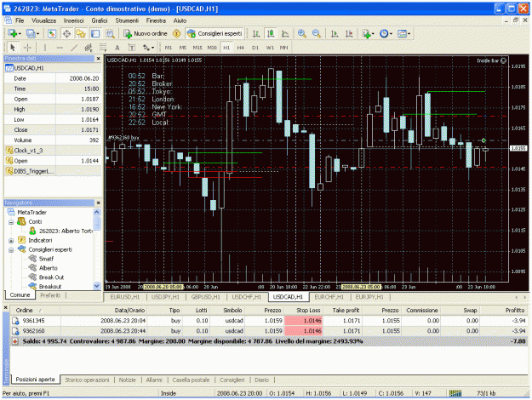The width and height of the screenshot is (532, 400).
Task: Switch to the GBPUSD,H1 chart tab
Action: 206,297
